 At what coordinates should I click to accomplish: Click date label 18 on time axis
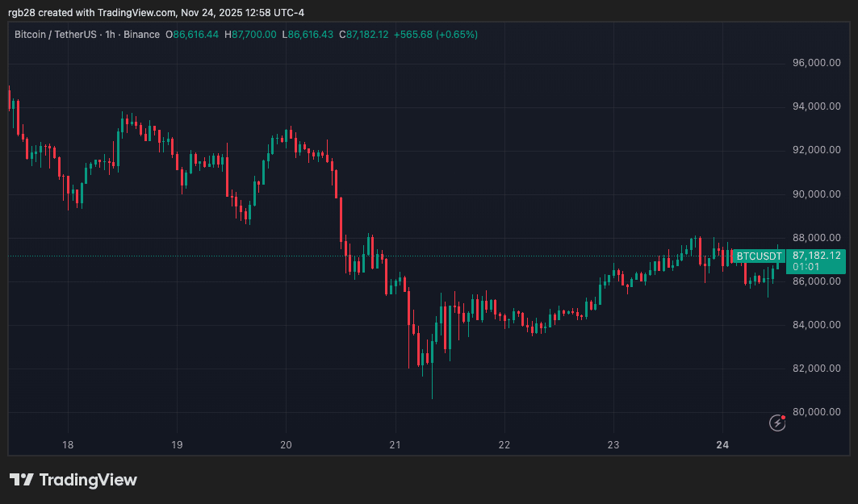pyautogui.click(x=68, y=445)
